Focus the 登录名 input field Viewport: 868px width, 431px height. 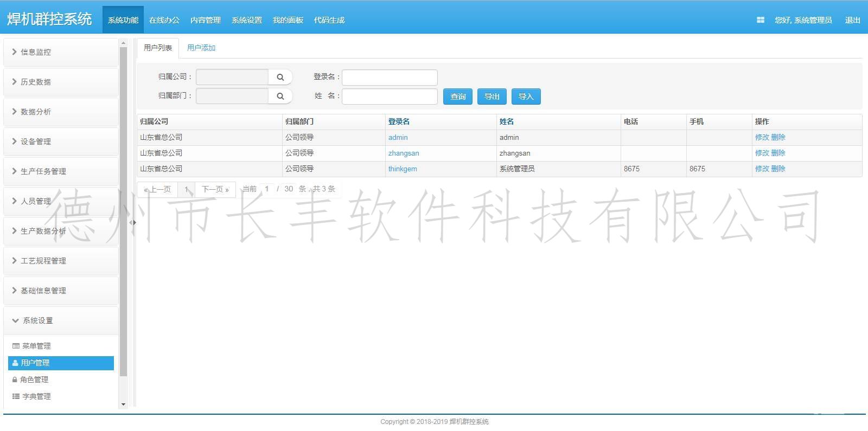click(x=390, y=78)
